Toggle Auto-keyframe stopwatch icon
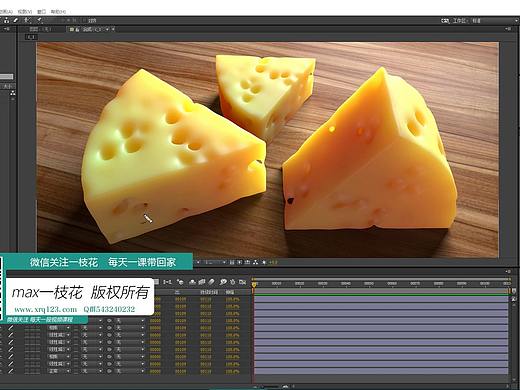520x390 pixels. coord(233,282)
